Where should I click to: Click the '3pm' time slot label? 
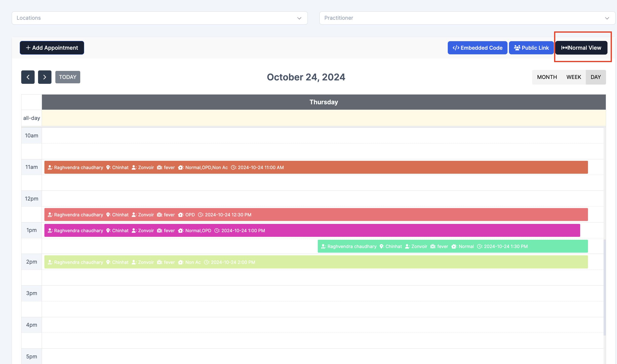(31, 293)
